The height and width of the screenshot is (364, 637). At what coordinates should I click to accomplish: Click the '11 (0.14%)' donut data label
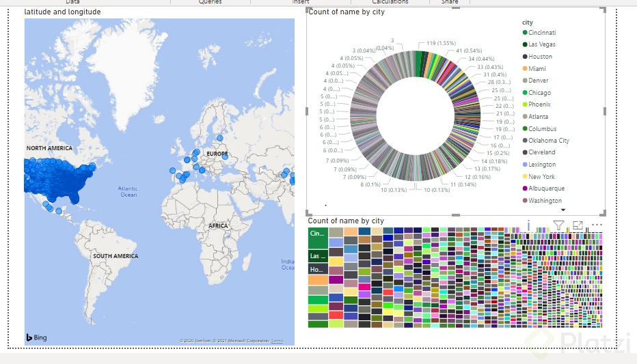[463, 184]
